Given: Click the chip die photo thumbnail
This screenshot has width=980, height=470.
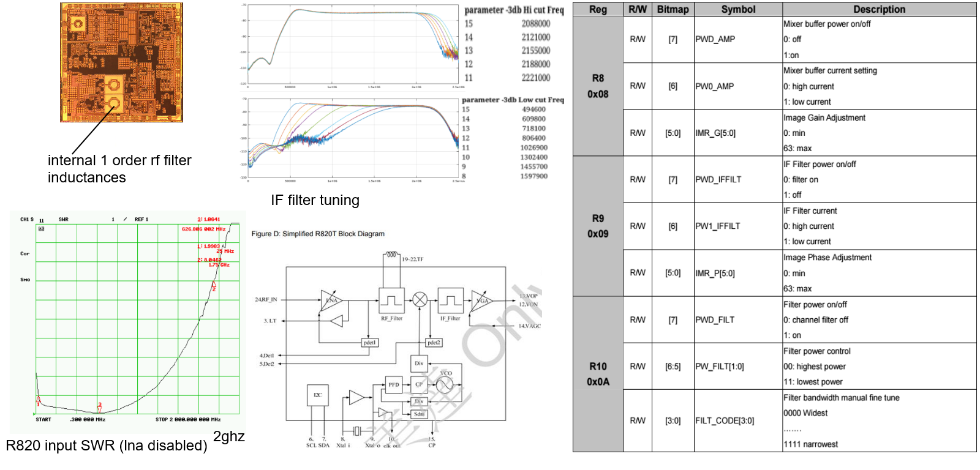Looking at the screenshot, I should coord(121,62).
